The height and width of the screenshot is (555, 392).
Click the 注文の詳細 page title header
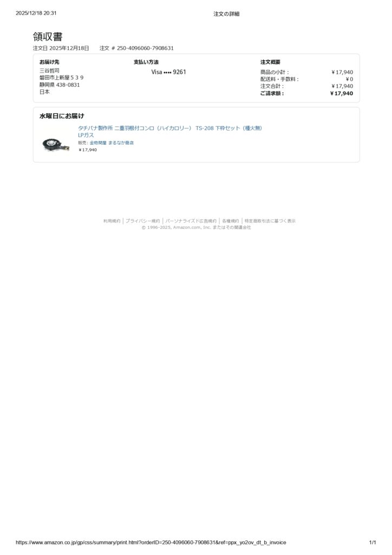[x=226, y=14]
